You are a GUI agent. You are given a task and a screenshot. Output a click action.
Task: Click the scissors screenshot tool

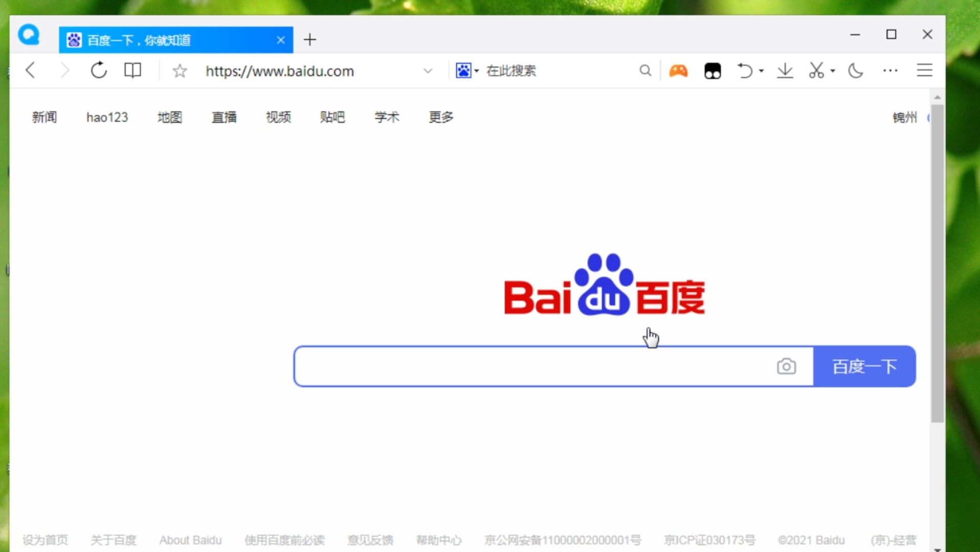click(x=816, y=71)
